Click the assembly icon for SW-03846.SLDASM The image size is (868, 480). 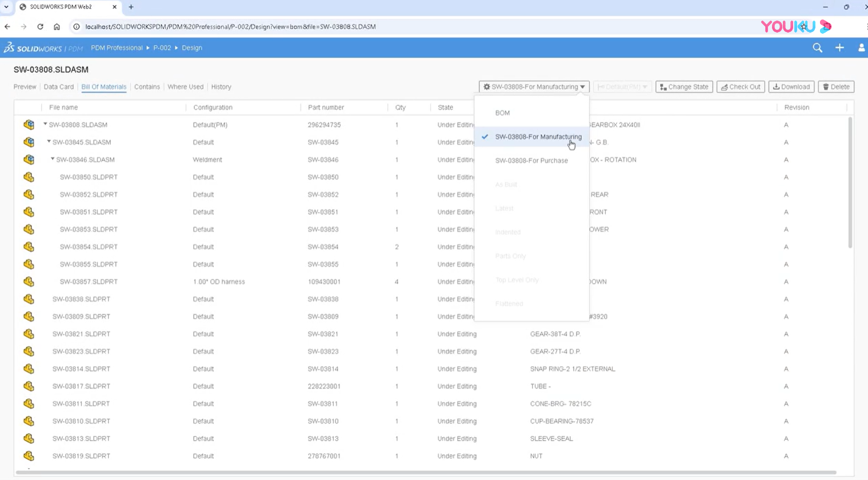coord(29,159)
